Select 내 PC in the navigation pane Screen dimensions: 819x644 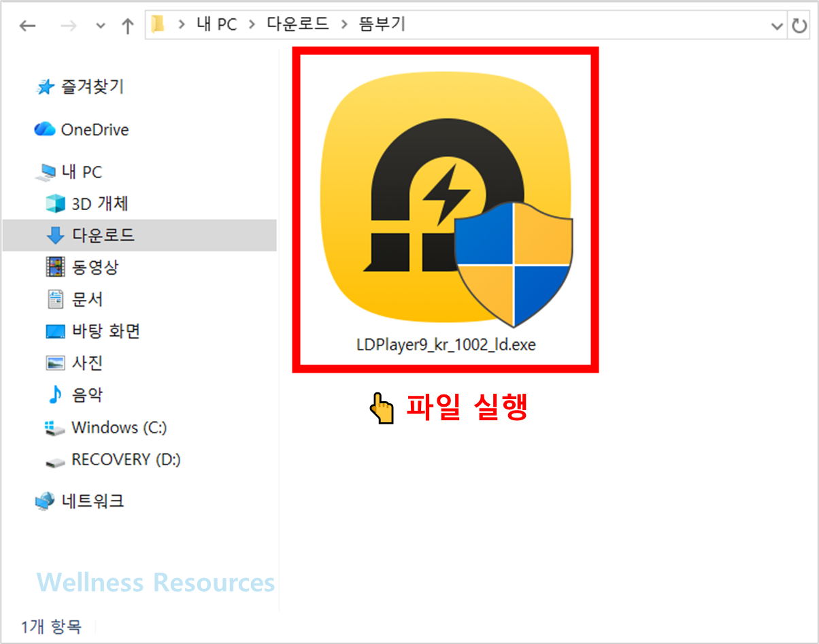pyautogui.click(x=82, y=172)
